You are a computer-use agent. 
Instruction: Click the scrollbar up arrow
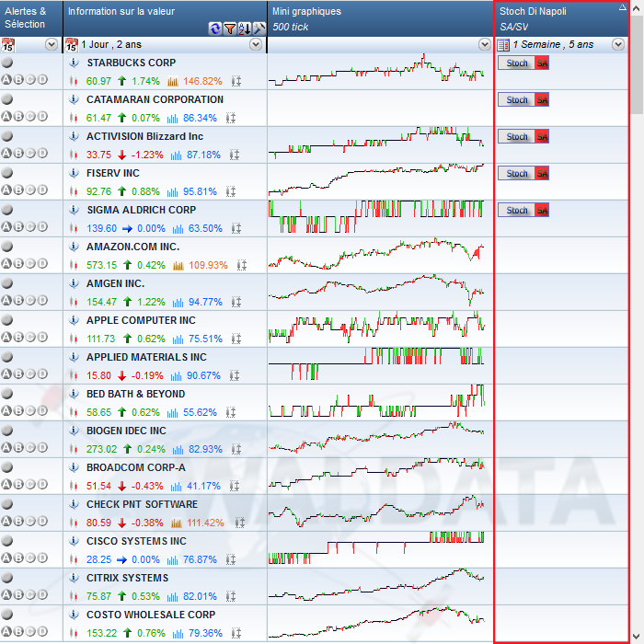[637, 7]
